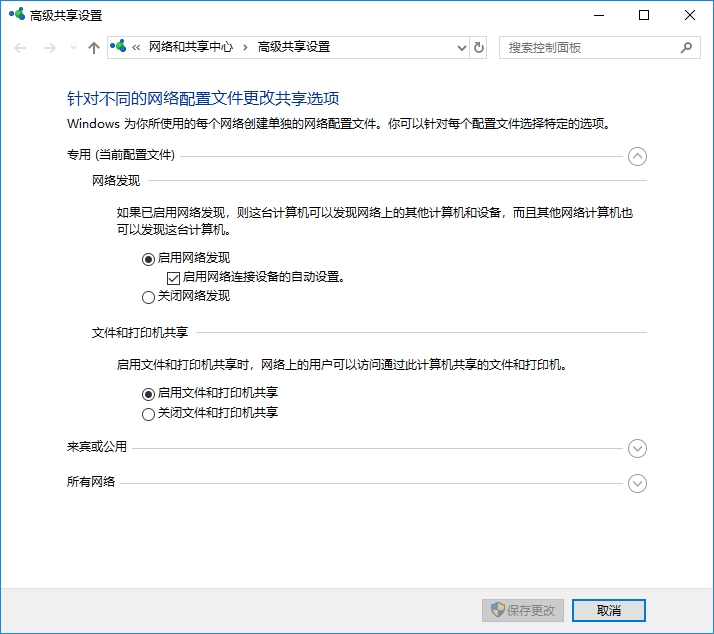
Task: Click the 所有网络 label
Action: (91, 481)
